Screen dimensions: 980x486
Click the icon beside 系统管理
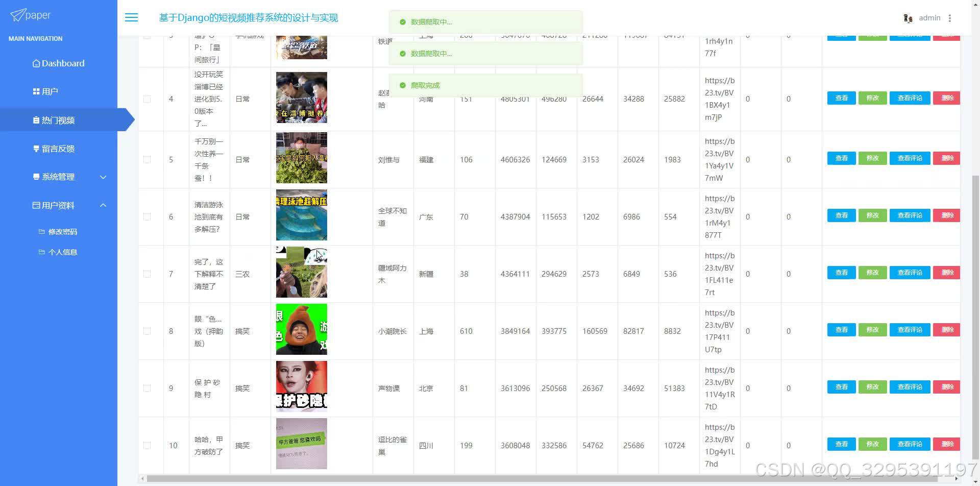tap(36, 177)
